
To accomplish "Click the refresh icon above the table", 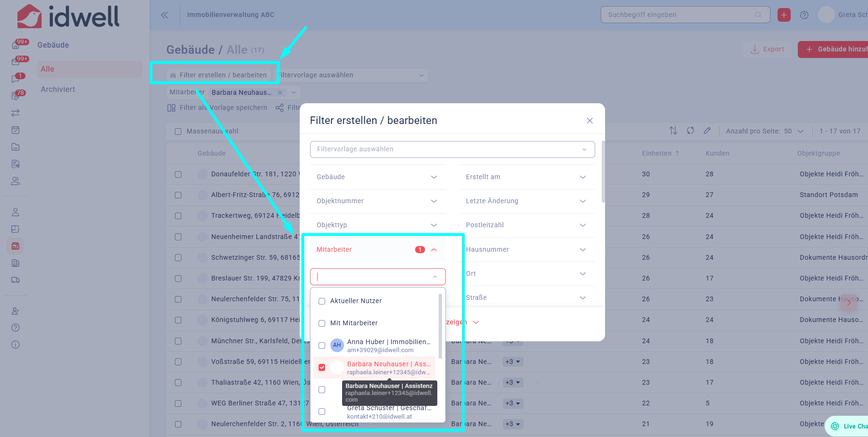I will [x=690, y=131].
